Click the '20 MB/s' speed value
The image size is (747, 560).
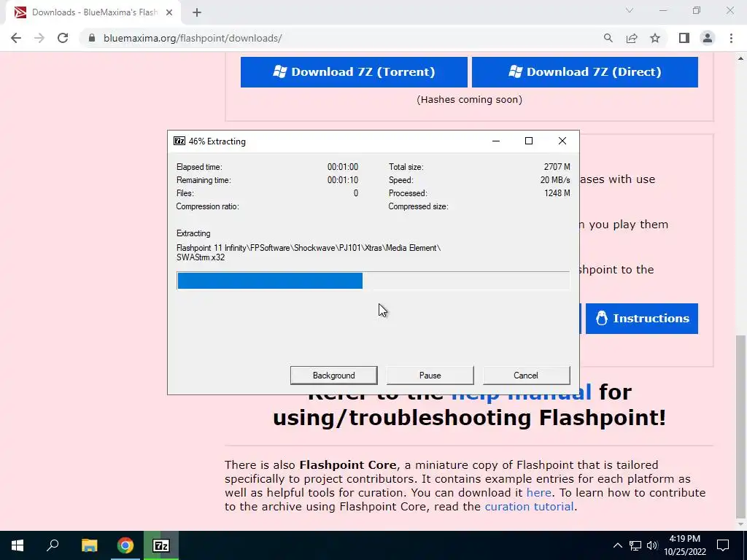click(x=555, y=180)
